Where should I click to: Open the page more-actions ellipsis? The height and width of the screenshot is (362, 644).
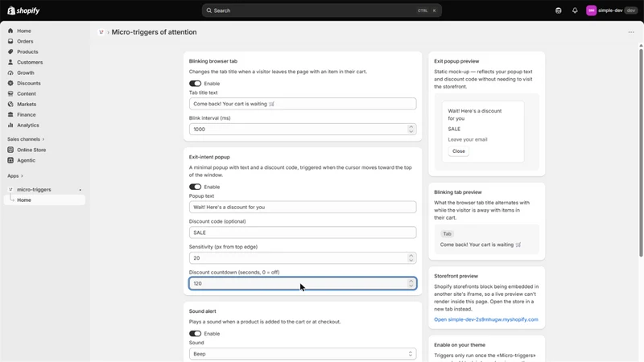[x=631, y=32]
